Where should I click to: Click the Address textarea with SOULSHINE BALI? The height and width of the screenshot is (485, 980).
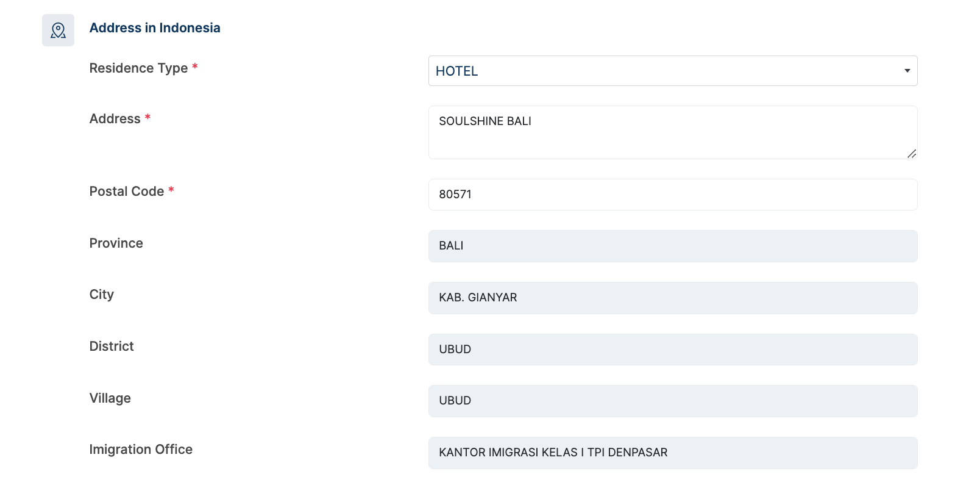pyautogui.click(x=673, y=132)
